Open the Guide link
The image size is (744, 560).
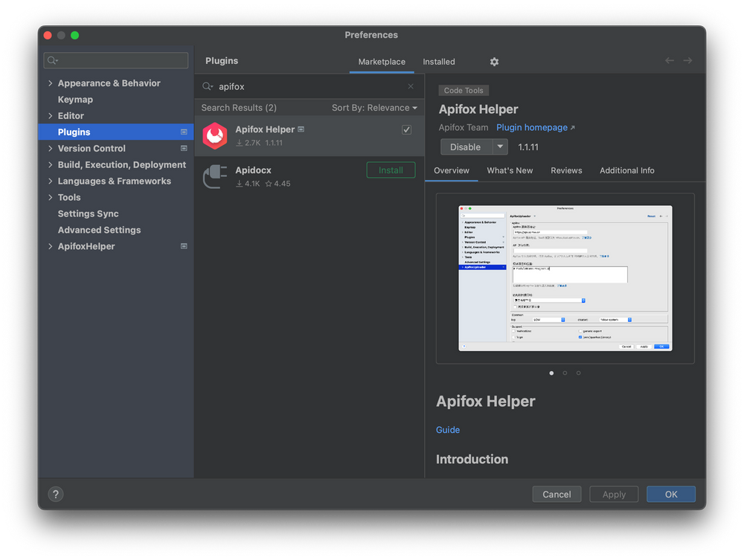click(448, 430)
